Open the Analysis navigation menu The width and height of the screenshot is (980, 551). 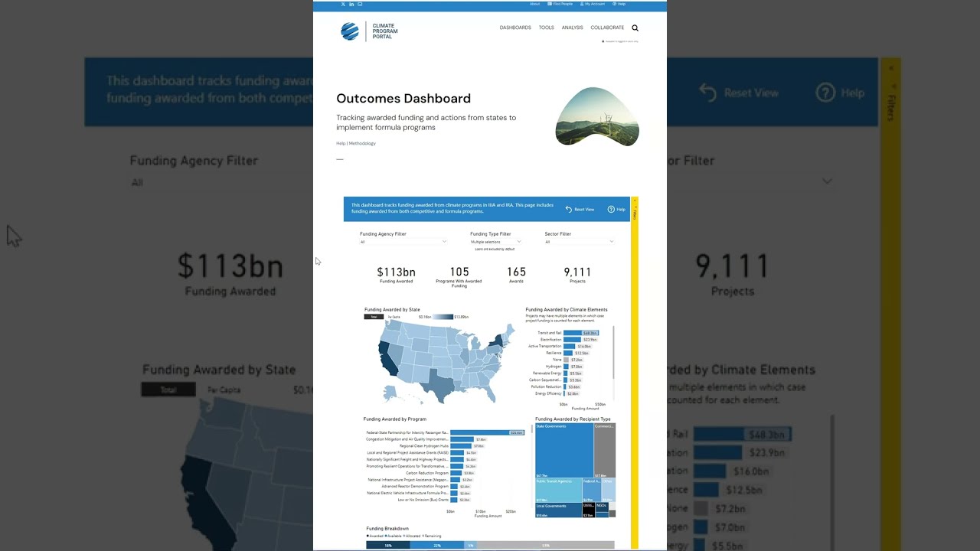(572, 28)
